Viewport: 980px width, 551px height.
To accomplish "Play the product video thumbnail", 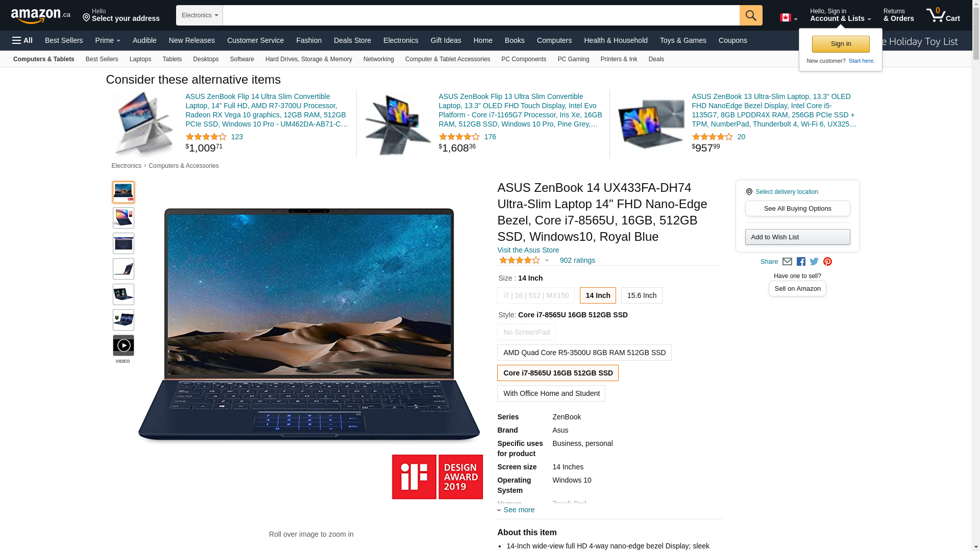I will pos(124,345).
